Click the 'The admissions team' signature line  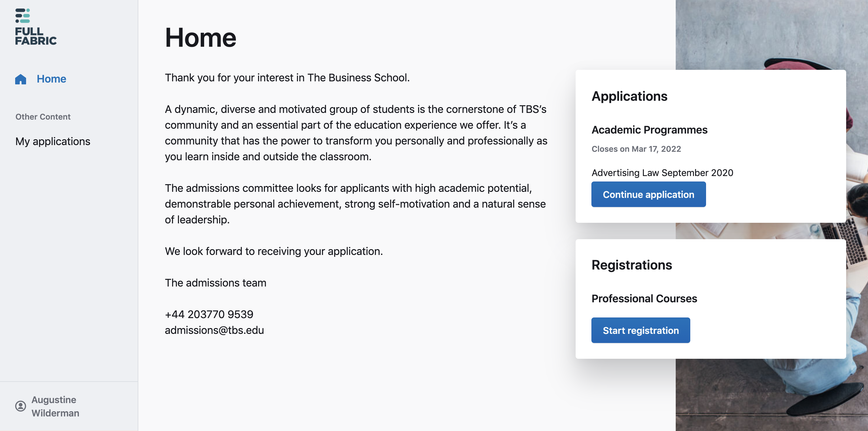215,283
